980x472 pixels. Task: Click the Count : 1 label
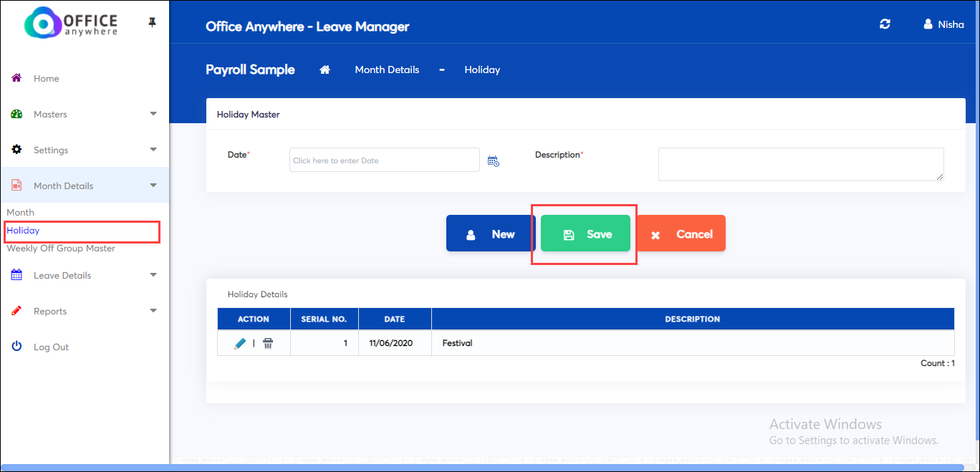[x=938, y=363]
